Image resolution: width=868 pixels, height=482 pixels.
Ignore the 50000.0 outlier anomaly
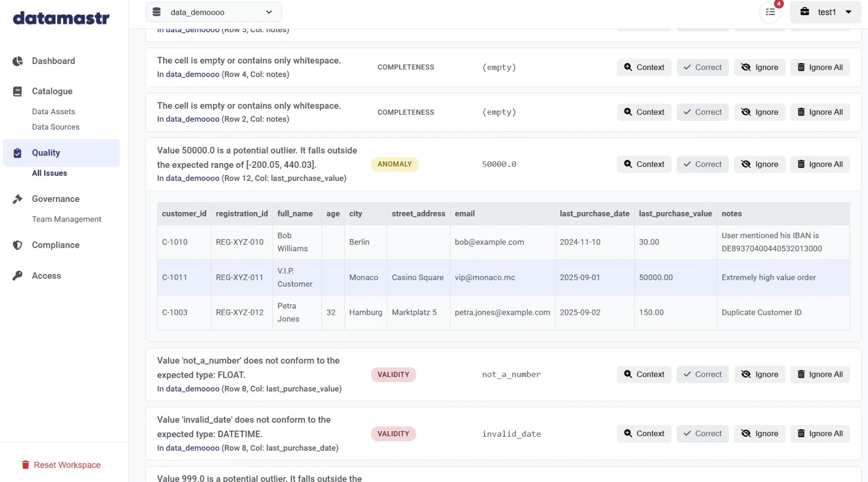point(759,164)
